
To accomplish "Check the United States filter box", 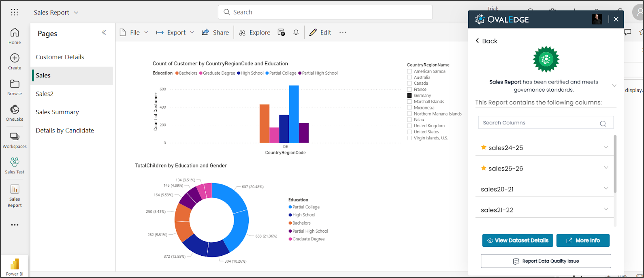I will coord(409,132).
